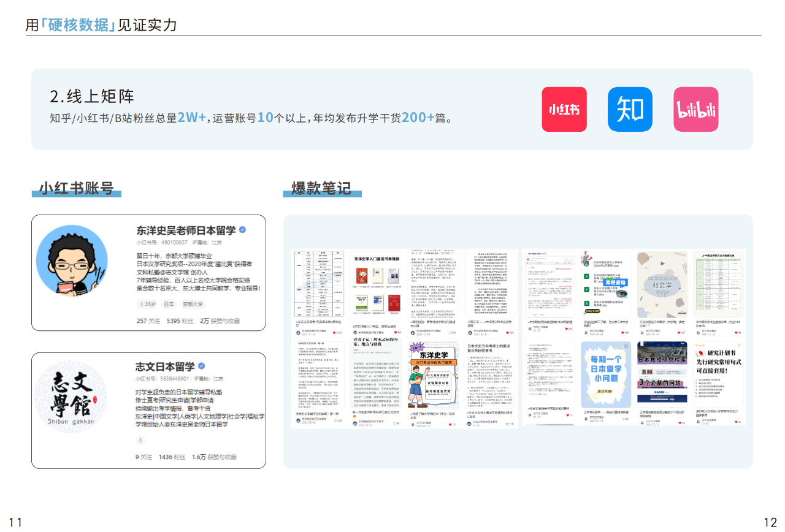Click 9 关注 count
The image size is (785, 532).
pyautogui.click(x=144, y=457)
